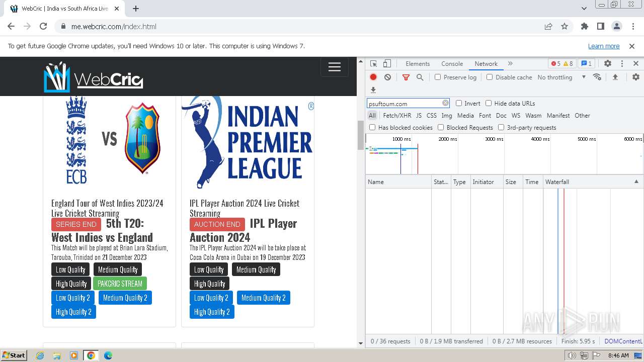644x362 pixels.
Task: Open the extensions puzzle icon
Action: coord(584,27)
